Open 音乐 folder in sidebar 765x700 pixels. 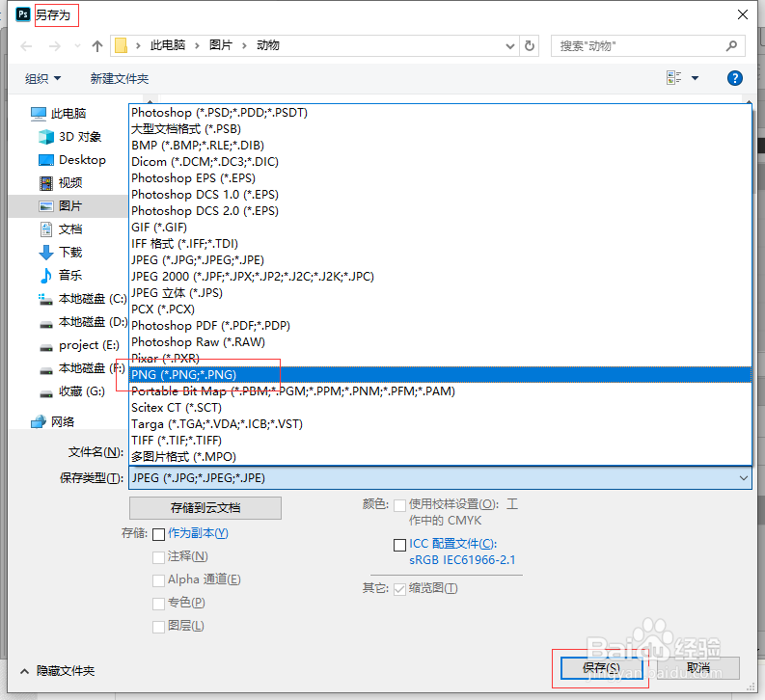point(61,276)
